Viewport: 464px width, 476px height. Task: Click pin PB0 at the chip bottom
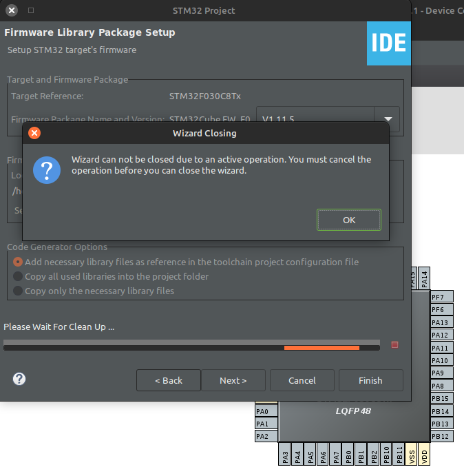pos(348,454)
